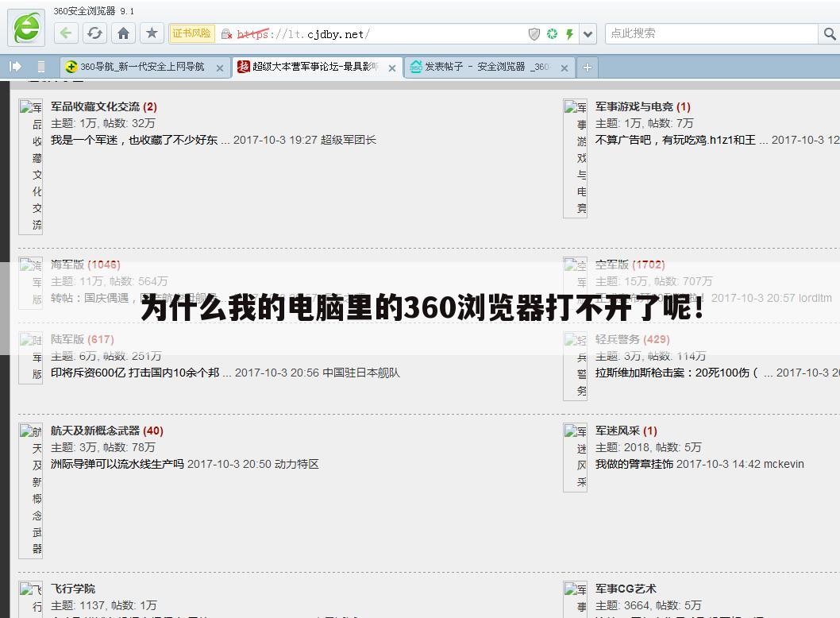The width and height of the screenshot is (840, 618).
Task: Close the 360导航 tab
Action: [x=220, y=68]
